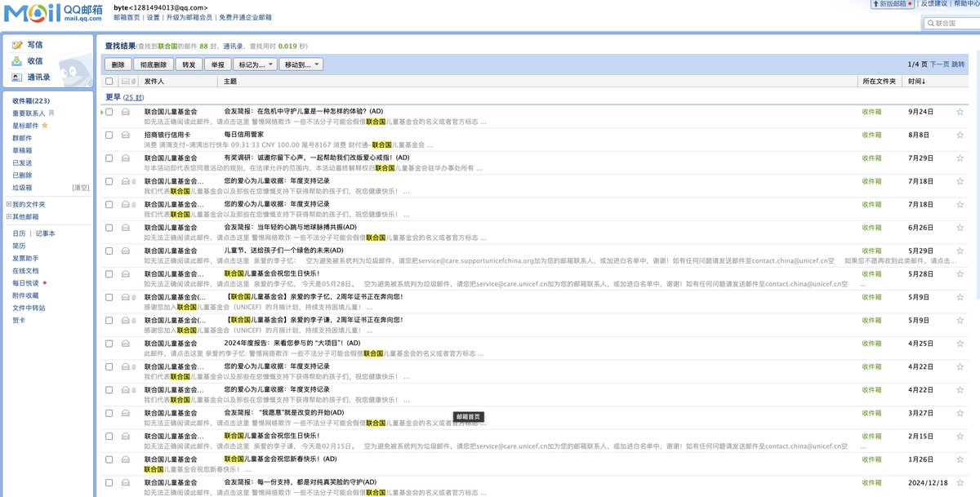Star the email dated 3月27日
Image resolution: width=980 pixels, height=497 pixels.
(x=960, y=413)
